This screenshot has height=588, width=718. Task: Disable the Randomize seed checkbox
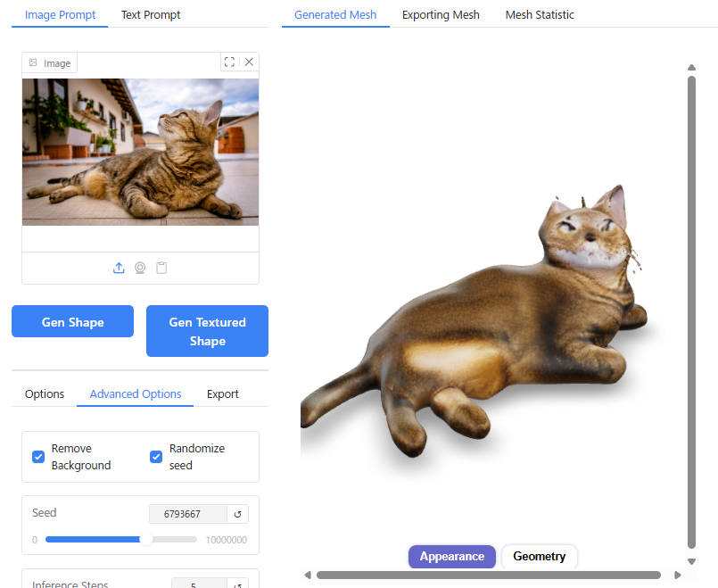point(156,457)
